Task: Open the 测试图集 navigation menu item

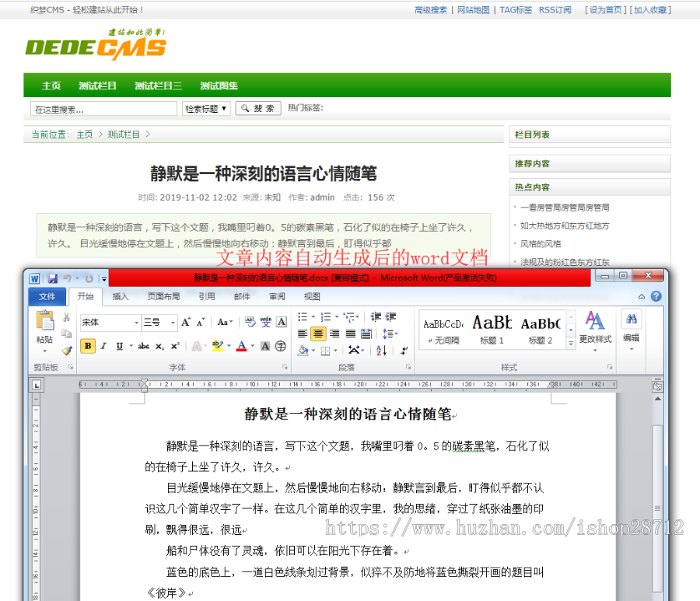Action: (x=219, y=86)
